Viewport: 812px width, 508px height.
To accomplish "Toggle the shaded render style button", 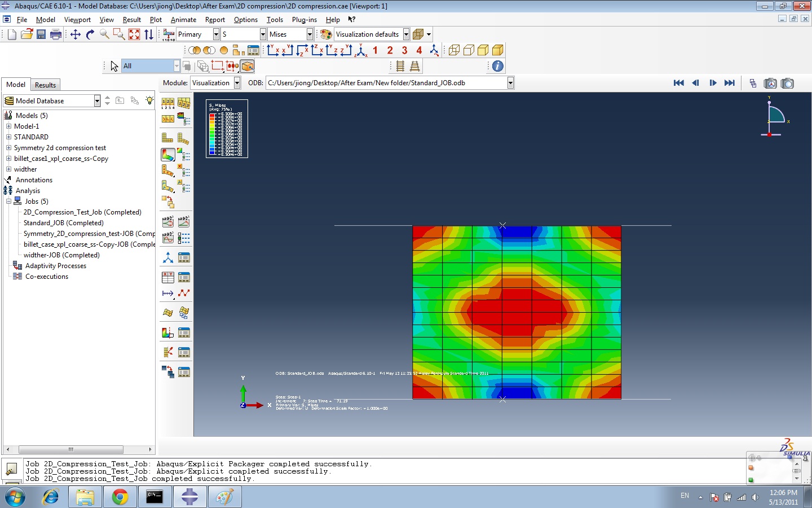I will tap(497, 50).
